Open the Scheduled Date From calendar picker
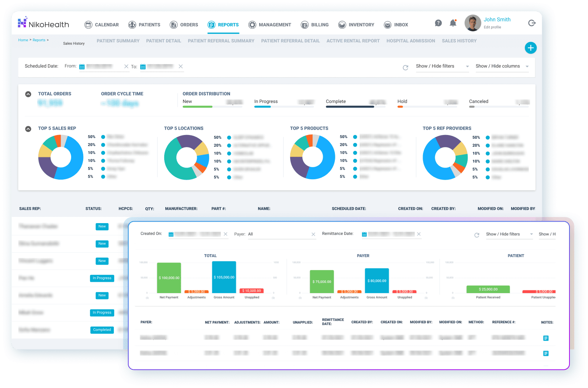588x388 pixels. 82,67
